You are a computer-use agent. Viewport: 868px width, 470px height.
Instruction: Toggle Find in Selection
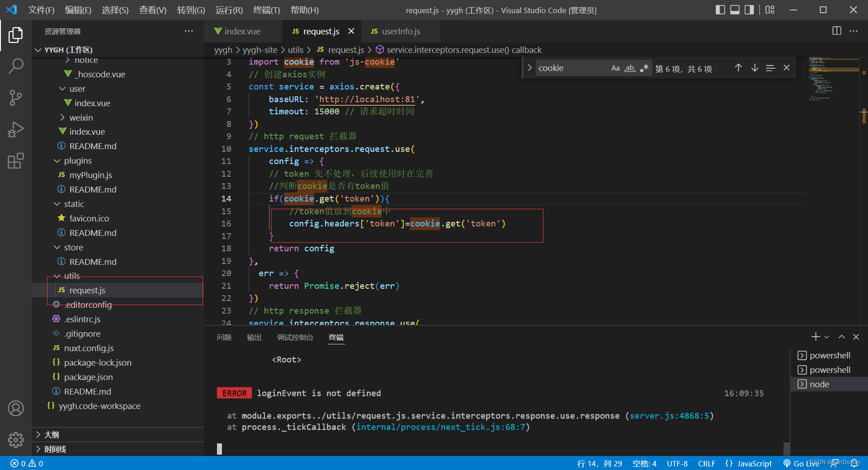coord(771,68)
